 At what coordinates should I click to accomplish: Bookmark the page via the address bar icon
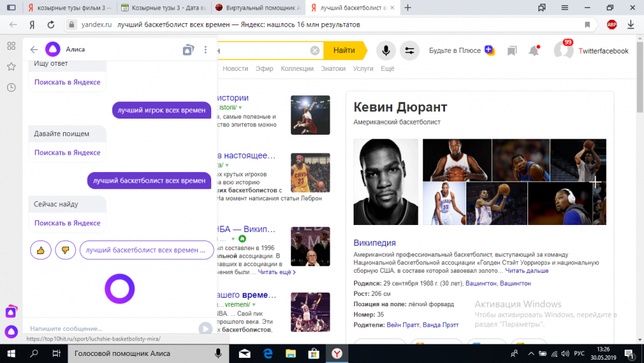[587, 25]
